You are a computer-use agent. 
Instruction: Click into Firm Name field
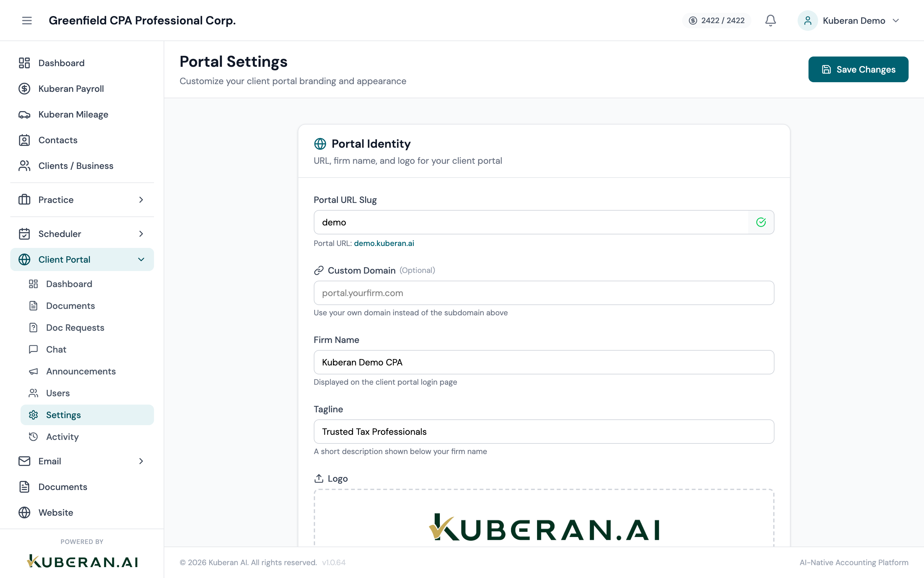[544, 362]
